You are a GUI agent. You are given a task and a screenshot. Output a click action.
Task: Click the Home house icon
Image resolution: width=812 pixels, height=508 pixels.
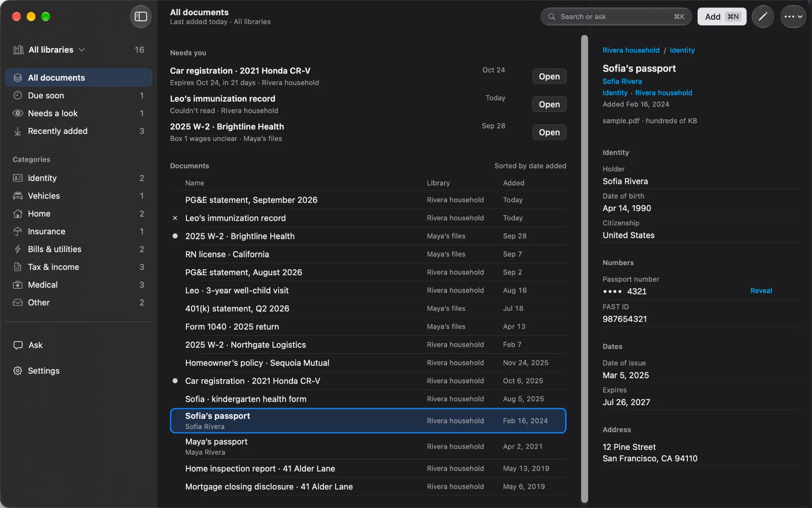(18, 214)
